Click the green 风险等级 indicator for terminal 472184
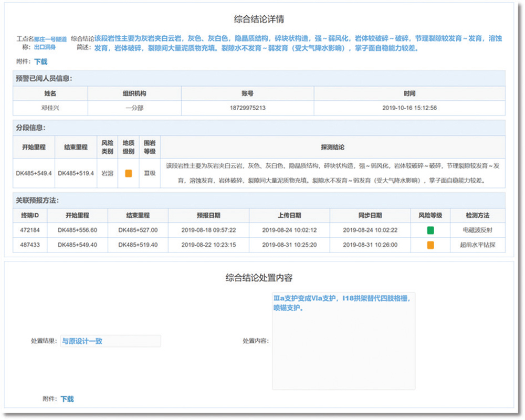Viewport: 525px width, 420px height. 430,230
